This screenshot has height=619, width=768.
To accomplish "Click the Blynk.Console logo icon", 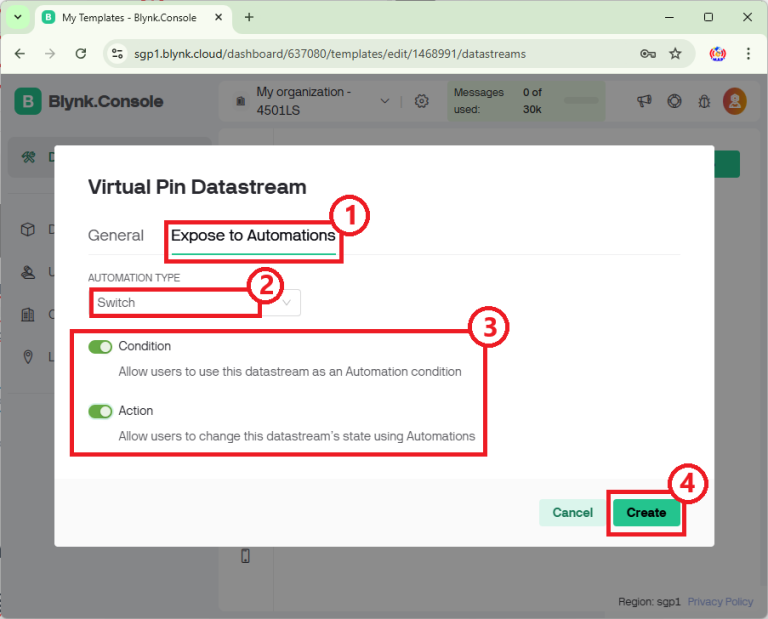I will (29, 101).
